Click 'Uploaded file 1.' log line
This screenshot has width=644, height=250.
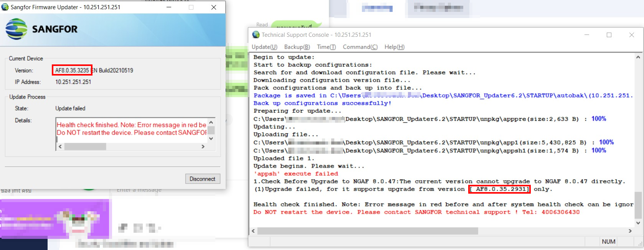click(x=284, y=158)
